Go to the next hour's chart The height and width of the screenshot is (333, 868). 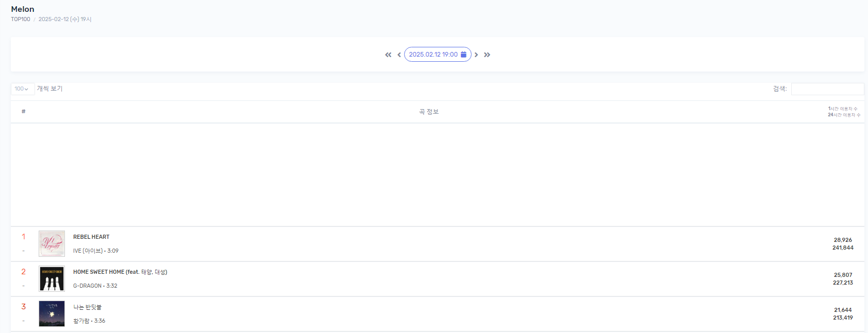coord(476,55)
